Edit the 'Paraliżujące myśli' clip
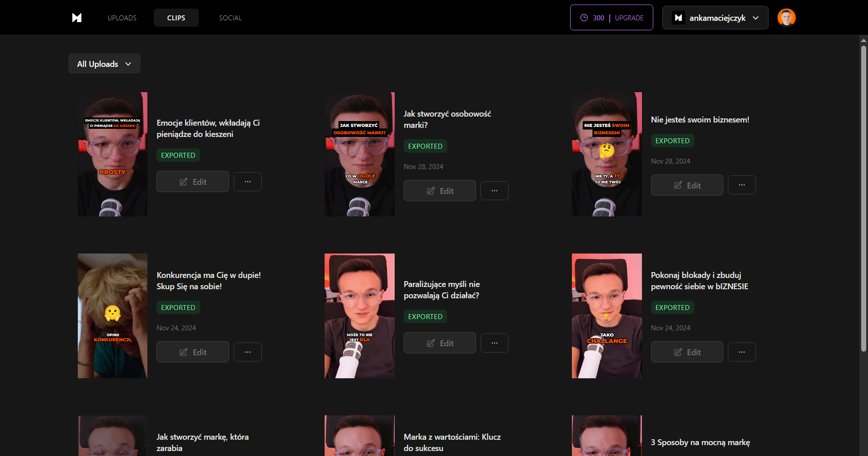 click(x=439, y=343)
